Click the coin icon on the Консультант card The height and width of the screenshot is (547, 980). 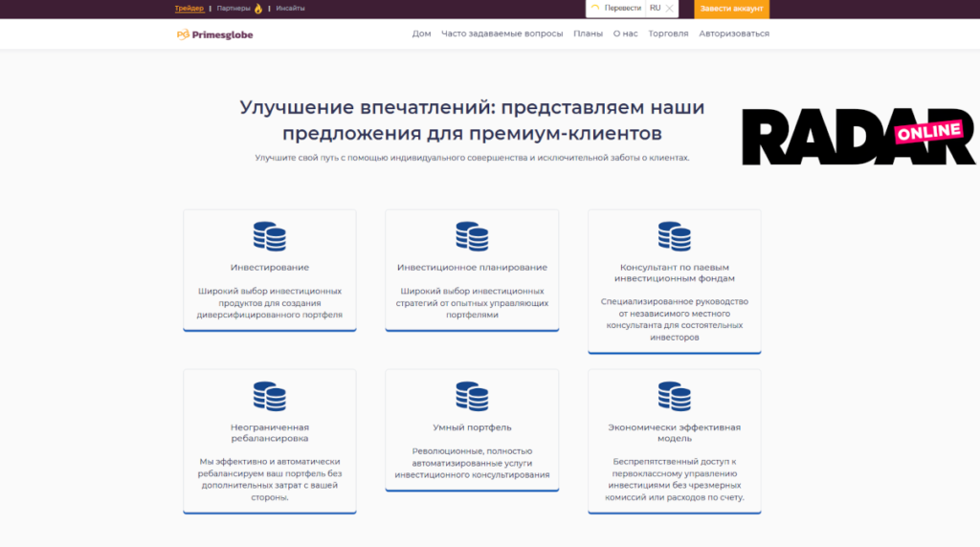(x=674, y=236)
